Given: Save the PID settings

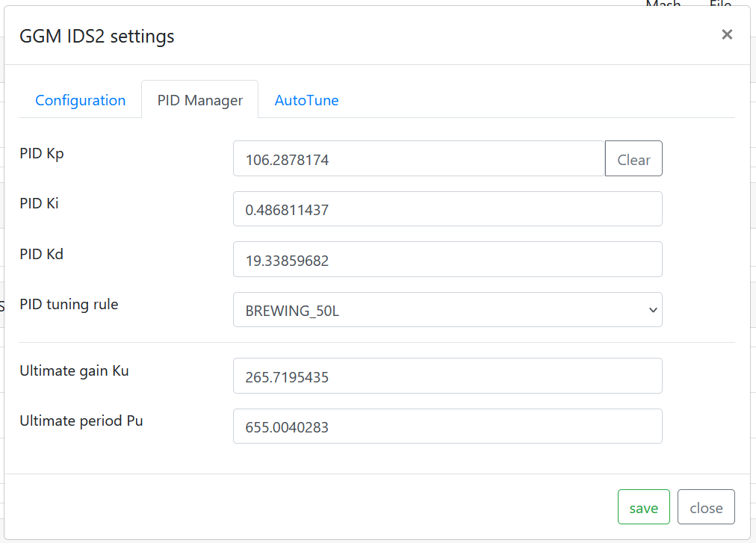Looking at the screenshot, I should click(x=643, y=507).
